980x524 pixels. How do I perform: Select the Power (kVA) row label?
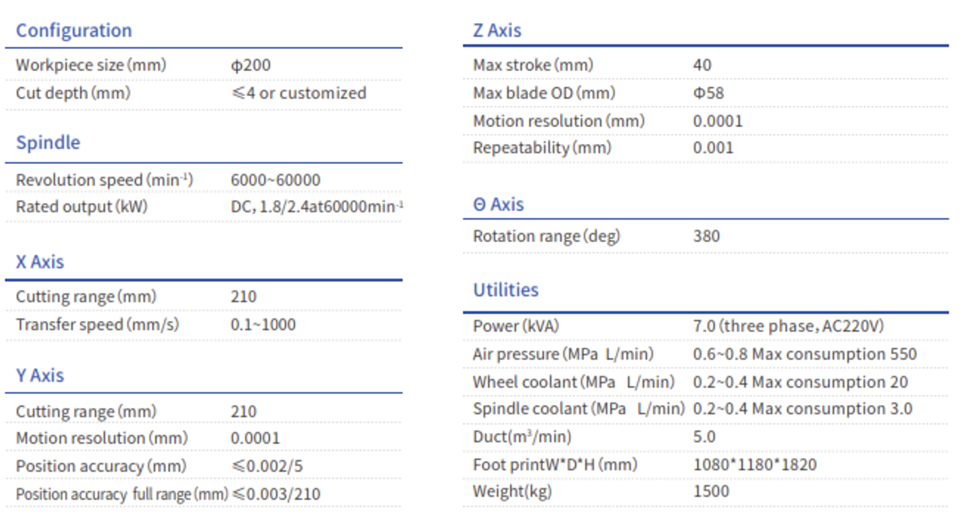[516, 326]
